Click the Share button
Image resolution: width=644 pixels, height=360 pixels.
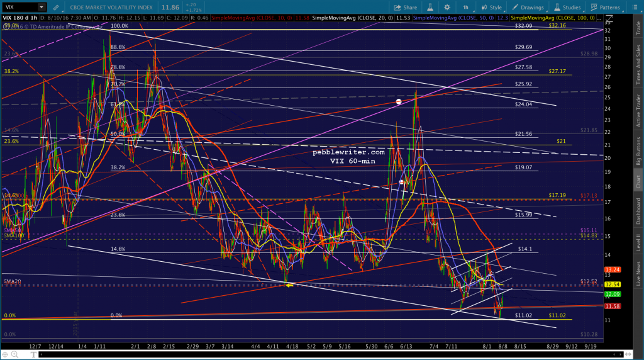click(x=406, y=8)
